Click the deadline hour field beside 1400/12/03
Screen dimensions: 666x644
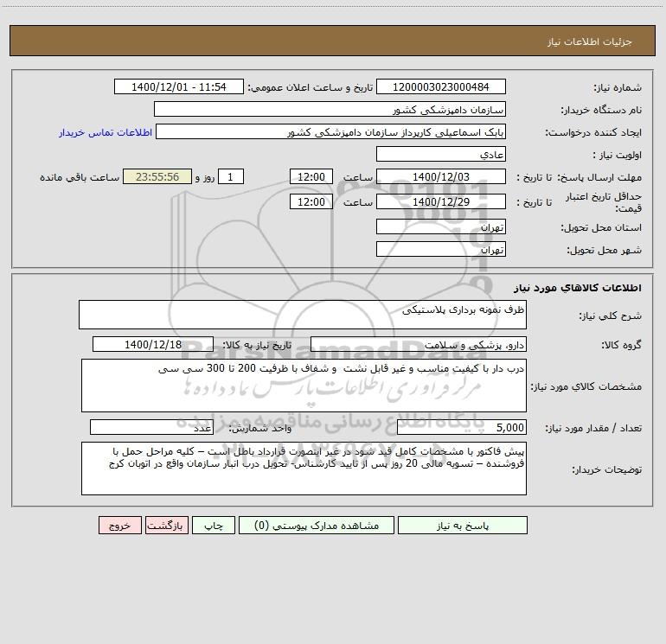pyautogui.click(x=311, y=176)
